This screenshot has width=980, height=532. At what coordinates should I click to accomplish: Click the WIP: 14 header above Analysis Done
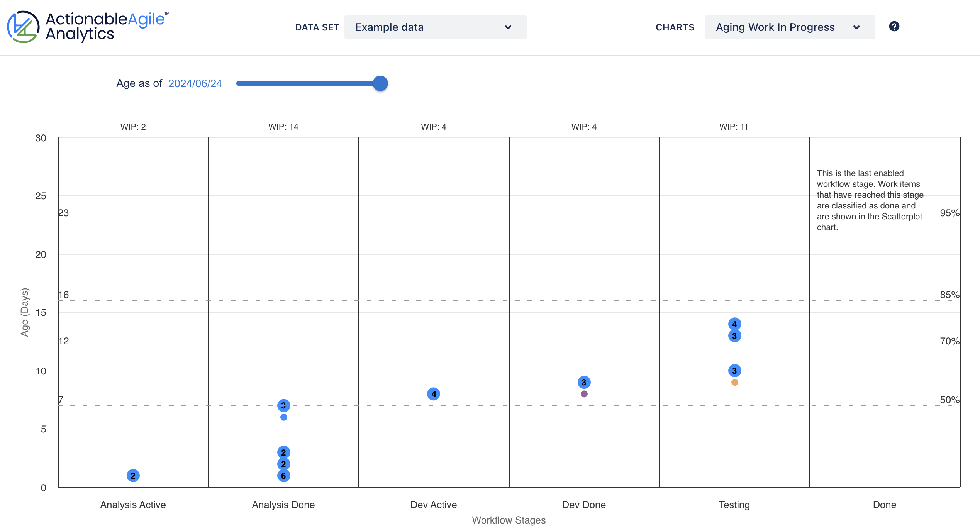tap(283, 126)
